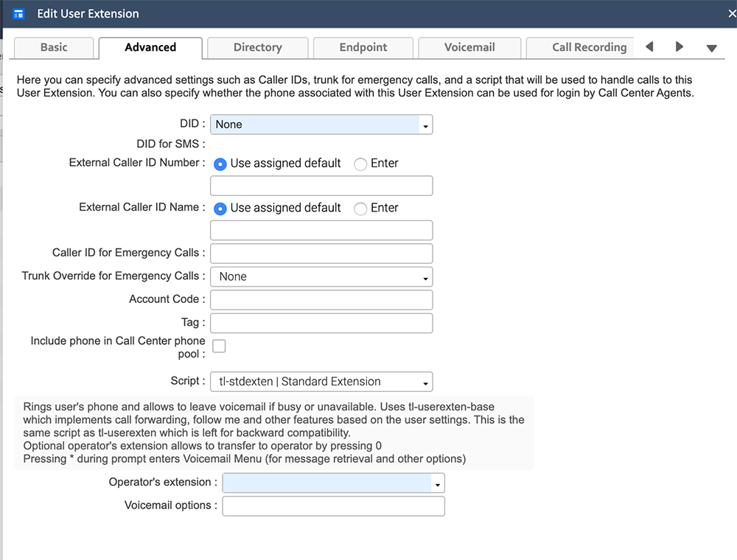Open the Endpoint tab
Image resolution: width=737 pixels, height=560 pixels.
363,47
